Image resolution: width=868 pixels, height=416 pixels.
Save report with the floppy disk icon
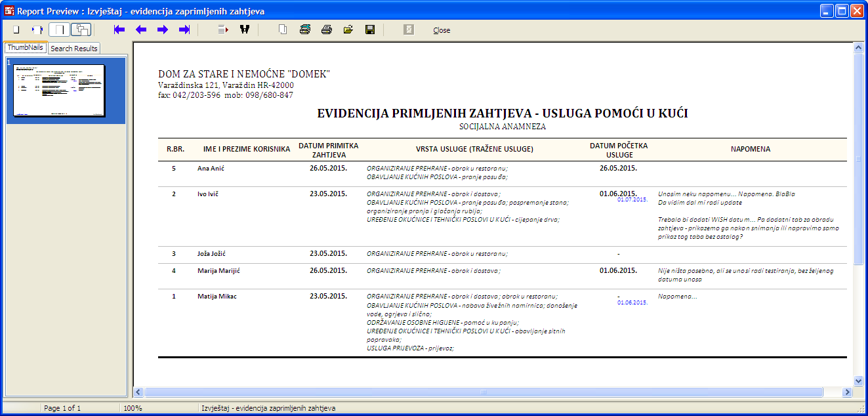pos(370,30)
